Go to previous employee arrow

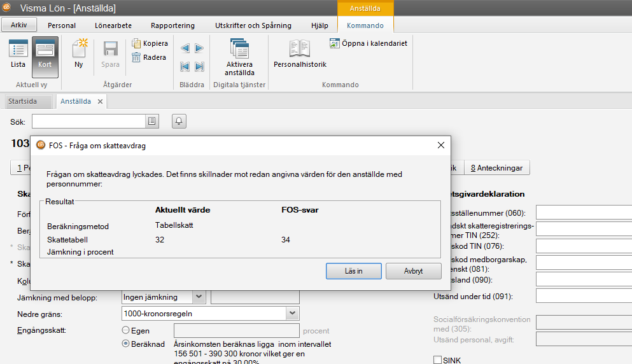point(185,48)
